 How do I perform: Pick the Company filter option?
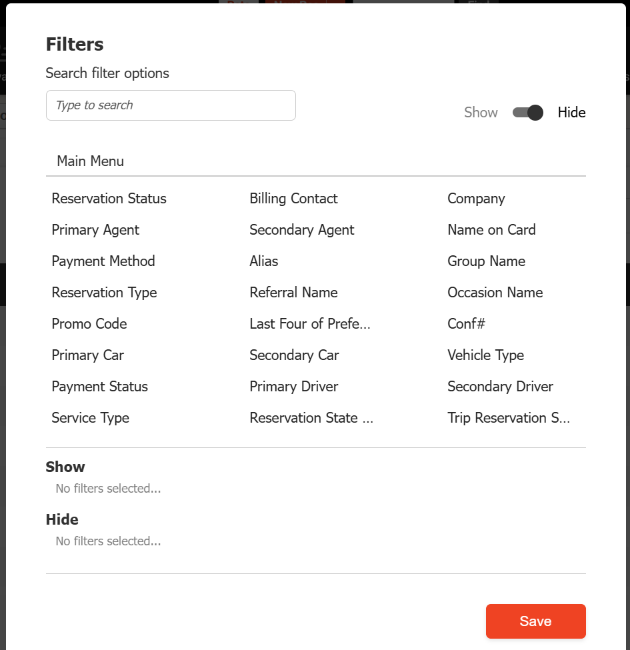[476, 199]
